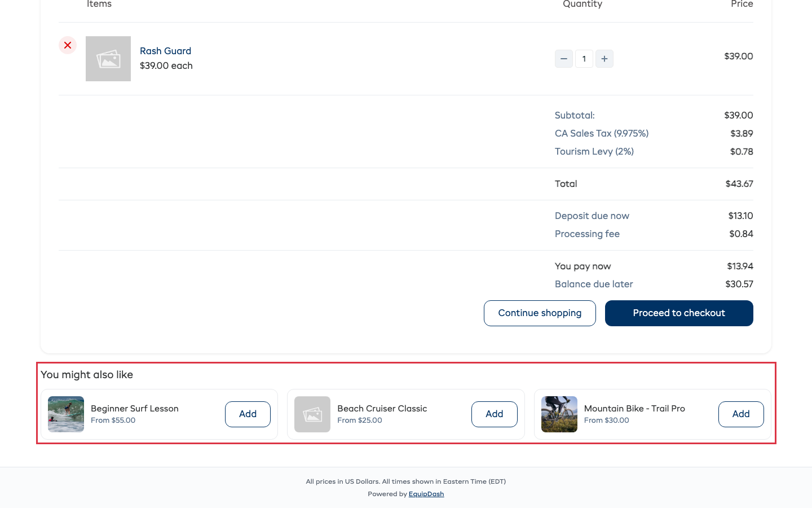This screenshot has width=812, height=508.
Task: Click the From $55.00 price text
Action: click(x=113, y=421)
